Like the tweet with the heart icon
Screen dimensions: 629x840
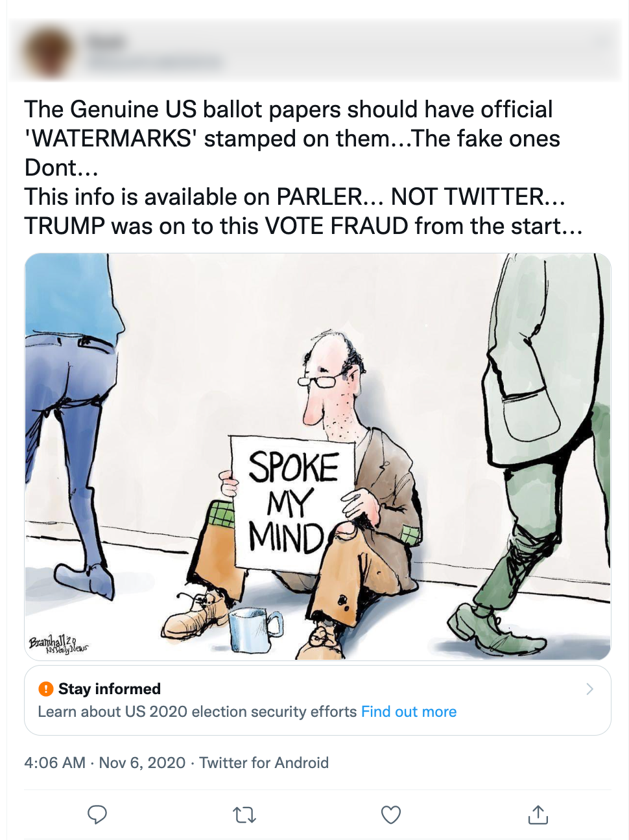point(391,815)
